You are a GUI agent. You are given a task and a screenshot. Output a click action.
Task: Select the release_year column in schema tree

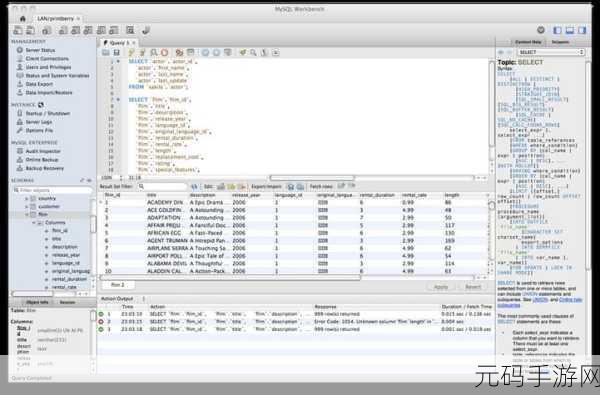coord(65,255)
